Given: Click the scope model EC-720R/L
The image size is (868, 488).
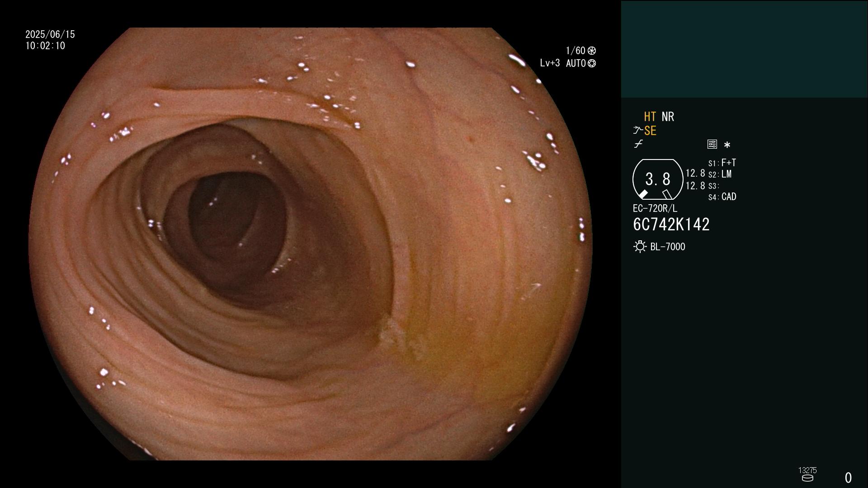Looking at the screenshot, I should 655,208.
